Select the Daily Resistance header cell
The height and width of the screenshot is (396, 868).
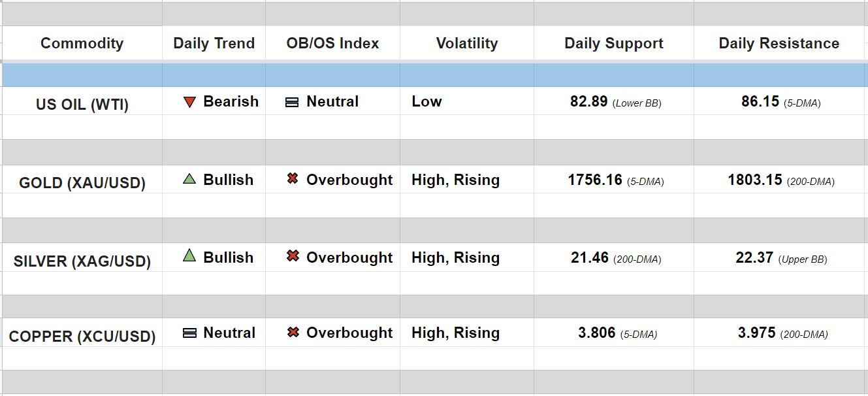[x=779, y=43]
